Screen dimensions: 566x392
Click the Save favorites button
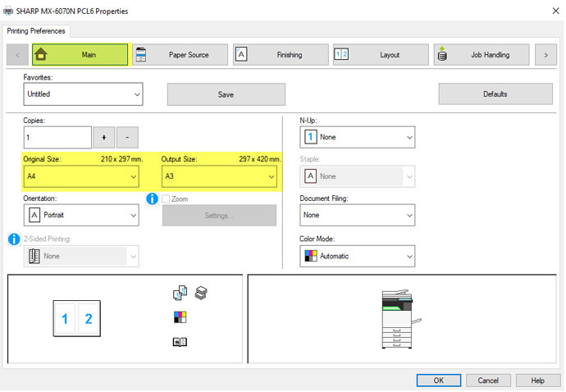point(226,94)
